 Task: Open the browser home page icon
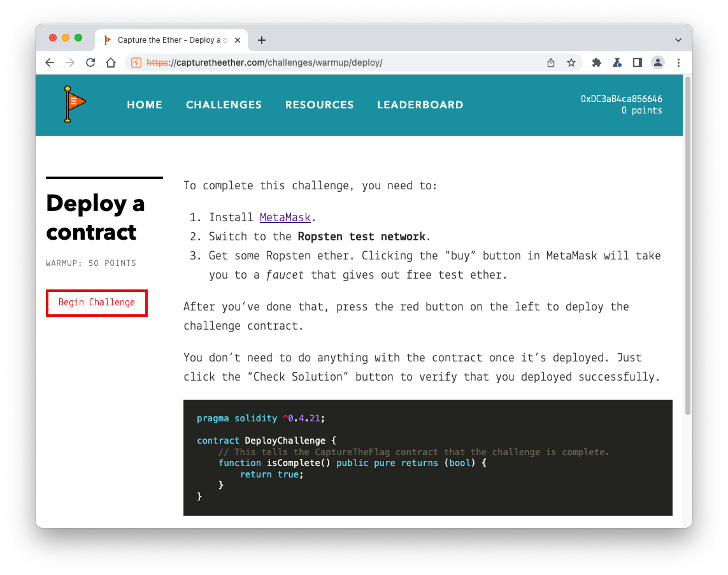111,62
